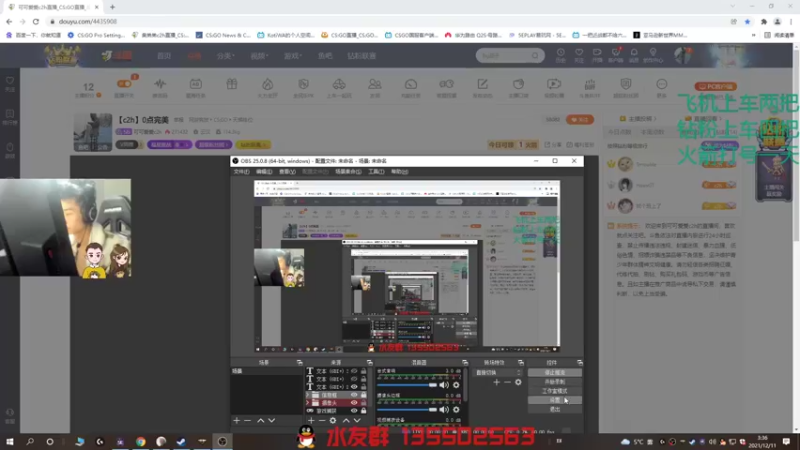The image size is (800, 450).
Task: Toggle visibility of grey highlighted group source
Action: click(x=354, y=395)
